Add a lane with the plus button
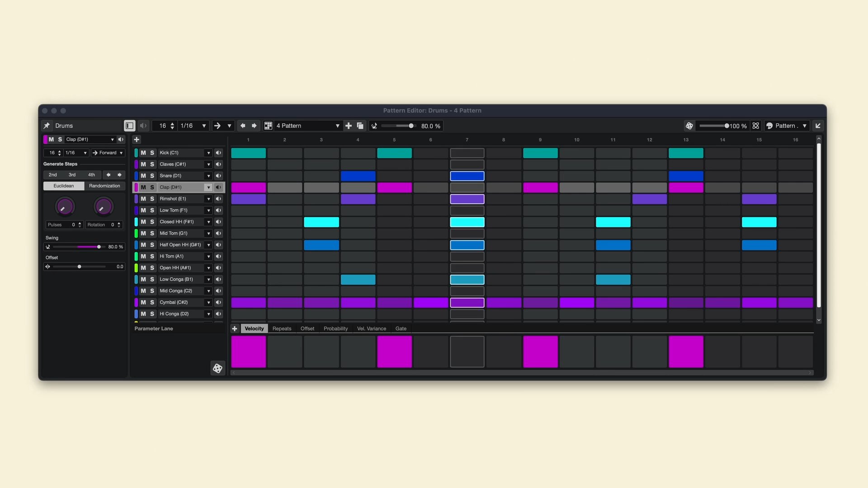This screenshot has height=488, width=868. click(137, 139)
